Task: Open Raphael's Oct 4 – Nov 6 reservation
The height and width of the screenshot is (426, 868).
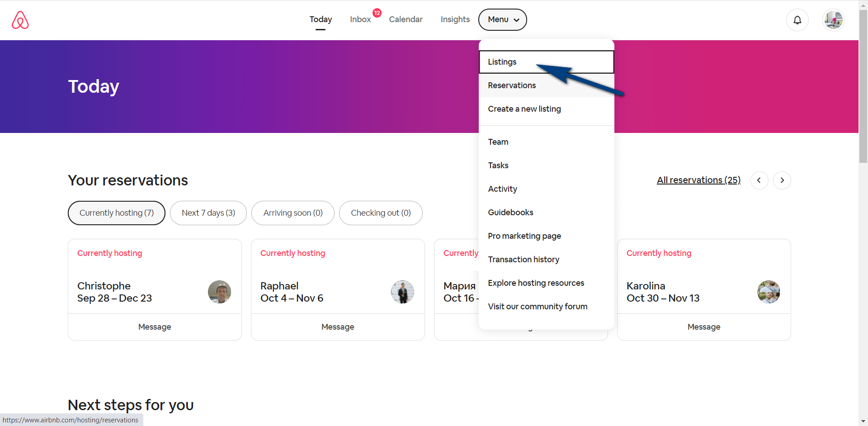Action: coord(338,276)
